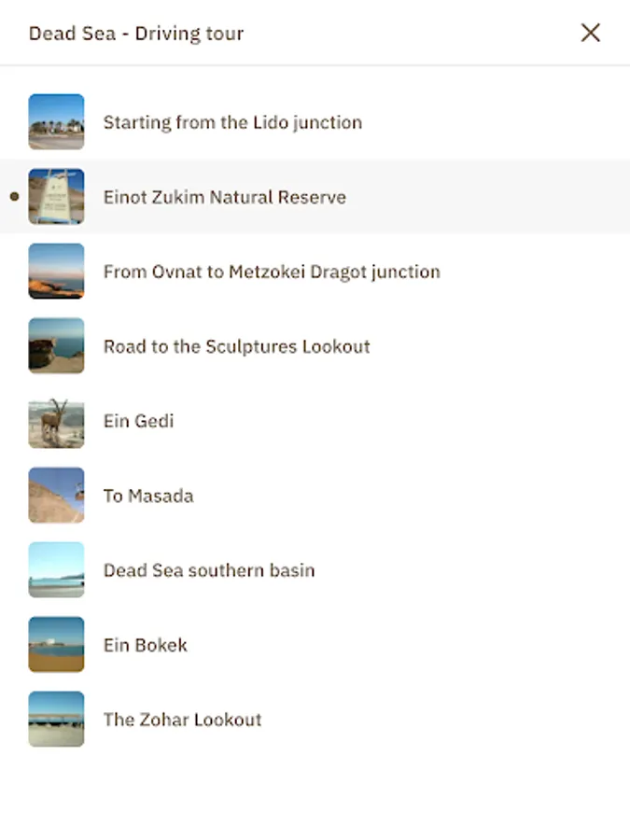Screen dimensions: 630x840
Task: Select the Zohar Lookout thumbnail
Action: click(56, 719)
